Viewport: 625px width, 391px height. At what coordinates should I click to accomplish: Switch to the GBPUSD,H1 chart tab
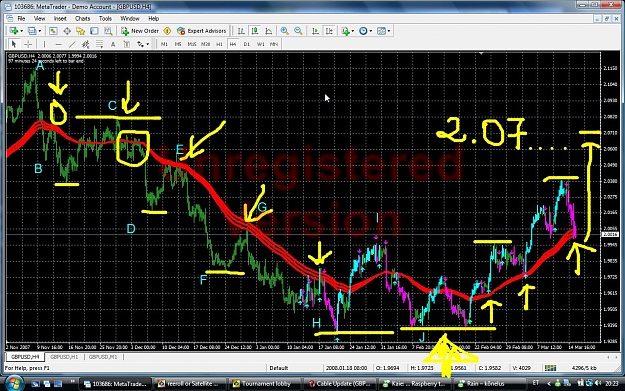point(64,357)
